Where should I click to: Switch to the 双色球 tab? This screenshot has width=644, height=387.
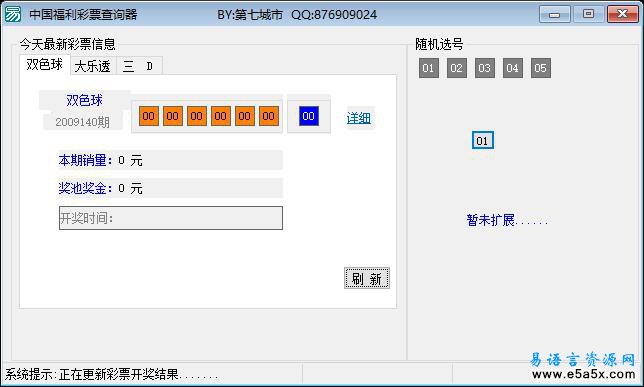(x=45, y=65)
